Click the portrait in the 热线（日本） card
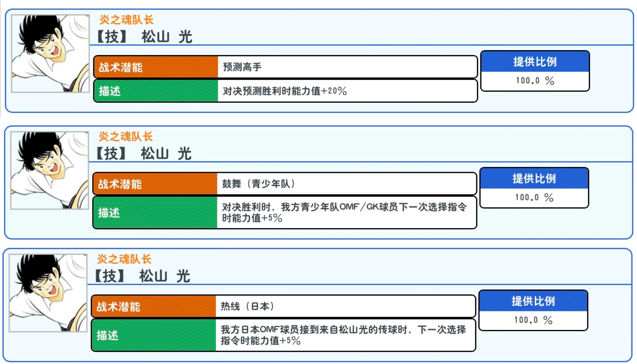 click(x=48, y=293)
